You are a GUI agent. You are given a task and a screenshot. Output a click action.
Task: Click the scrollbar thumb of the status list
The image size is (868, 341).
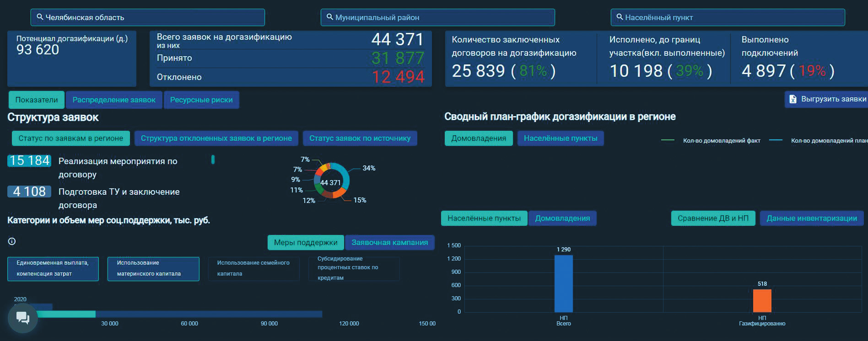click(x=213, y=160)
